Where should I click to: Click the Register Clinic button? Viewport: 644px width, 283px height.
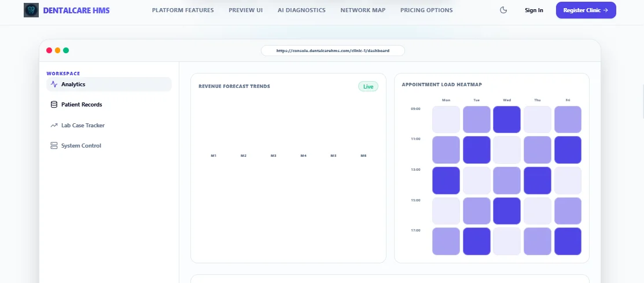586,10
